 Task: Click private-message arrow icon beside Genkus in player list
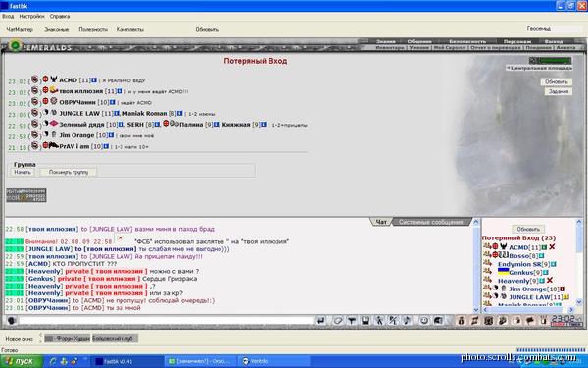pyautogui.click(x=487, y=272)
